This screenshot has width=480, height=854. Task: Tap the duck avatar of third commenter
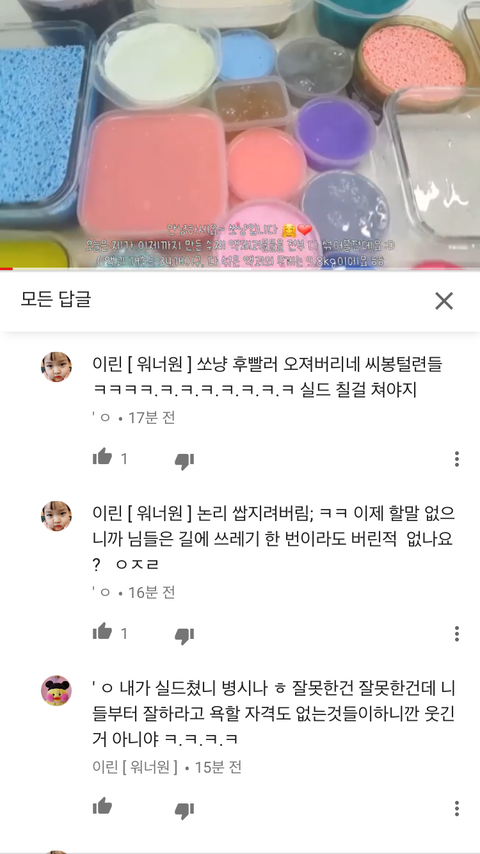pos(56,690)
